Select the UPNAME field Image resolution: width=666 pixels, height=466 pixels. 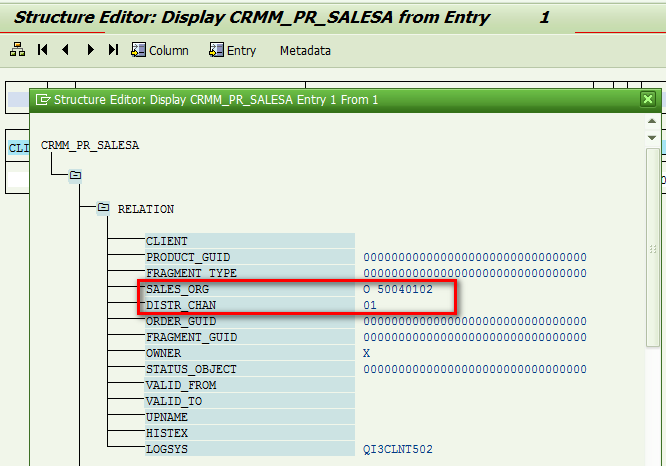coord(250,417)
